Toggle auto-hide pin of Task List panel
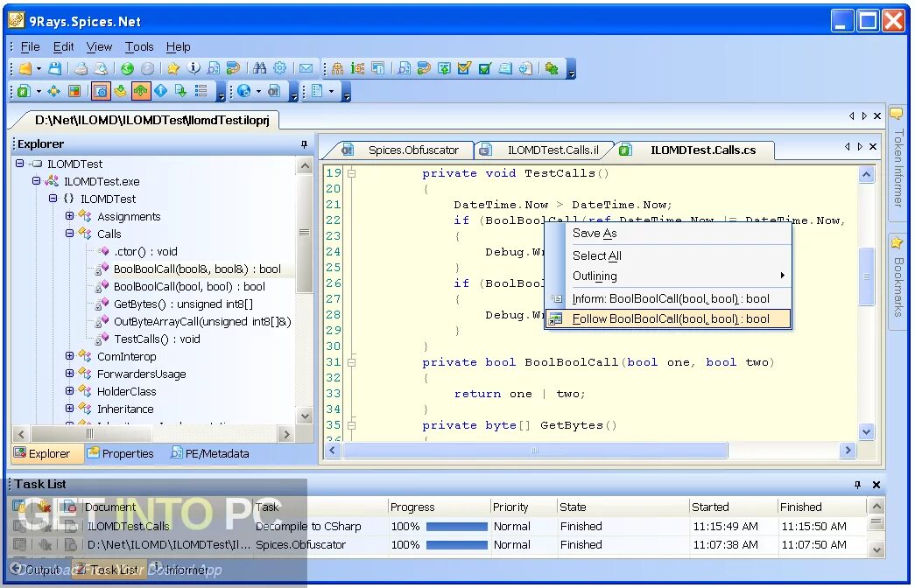The image size is (915, 588). [857, 485]
